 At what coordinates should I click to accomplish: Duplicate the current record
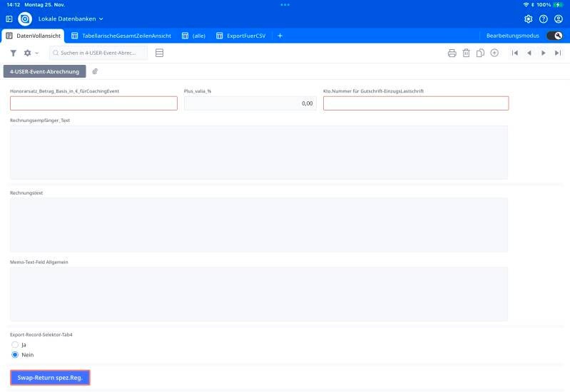coord(480,53)
